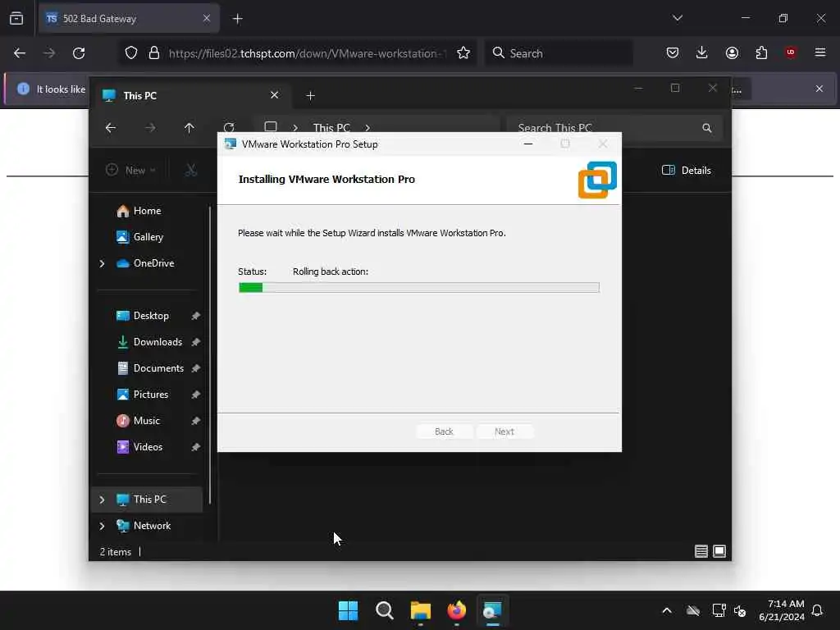Screen dimensions: 840x630
Task: Close the 502 Bad Gateway tab
Action: coord(207,18)
